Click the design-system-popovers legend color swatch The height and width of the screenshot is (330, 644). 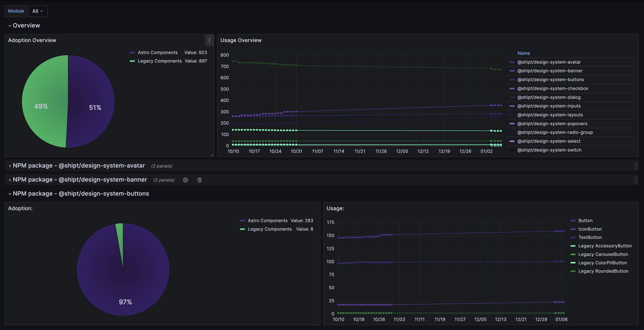click(512, 124)
